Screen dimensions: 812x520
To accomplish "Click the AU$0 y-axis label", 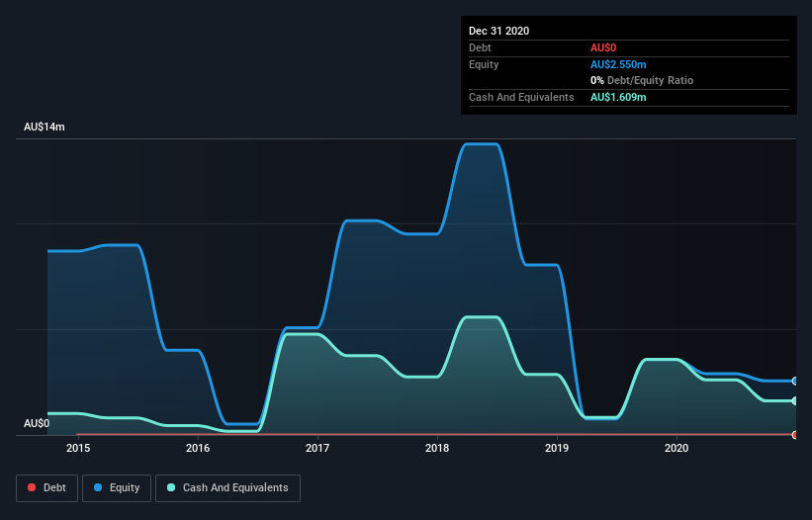I will [37, 423].
